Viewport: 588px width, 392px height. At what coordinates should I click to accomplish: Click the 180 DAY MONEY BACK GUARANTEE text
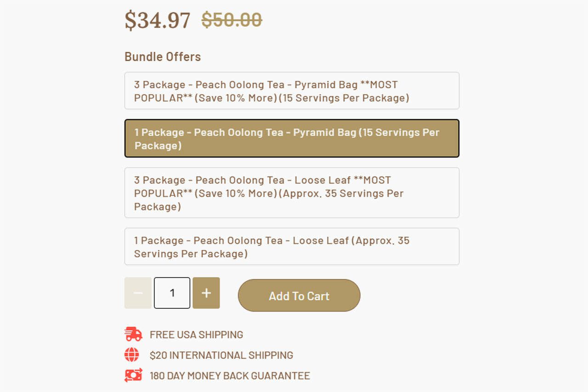(230, 376)
